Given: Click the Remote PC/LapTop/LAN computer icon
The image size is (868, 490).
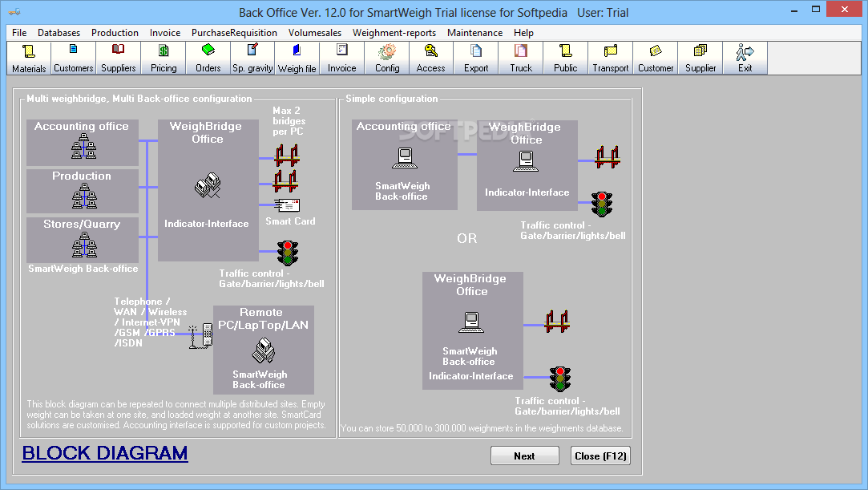Looking at the screenshot, I should [264, 350].
